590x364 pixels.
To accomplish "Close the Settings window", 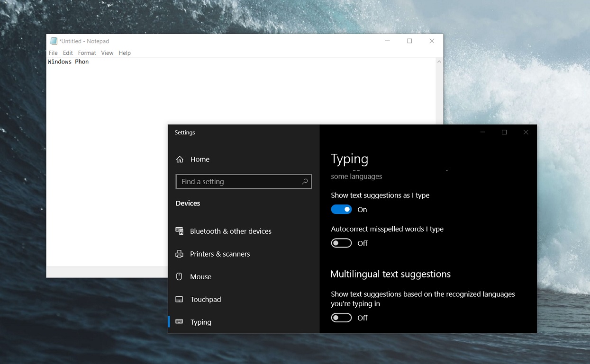I will point(526,132).
